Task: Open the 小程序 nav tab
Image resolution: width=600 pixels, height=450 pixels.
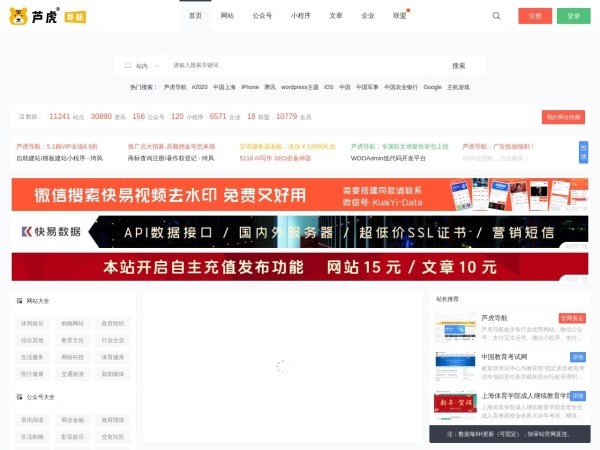Action: point(300,16)
